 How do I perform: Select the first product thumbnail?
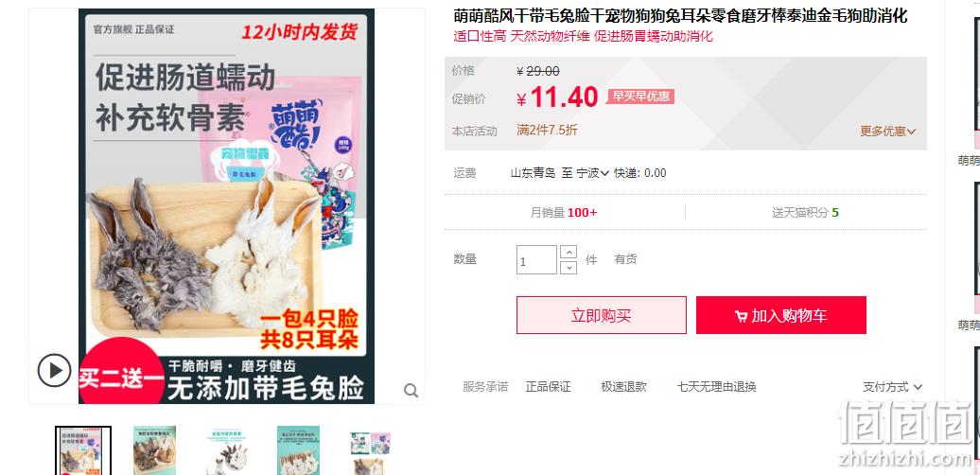pyautogui.click(x=83, y=450)
